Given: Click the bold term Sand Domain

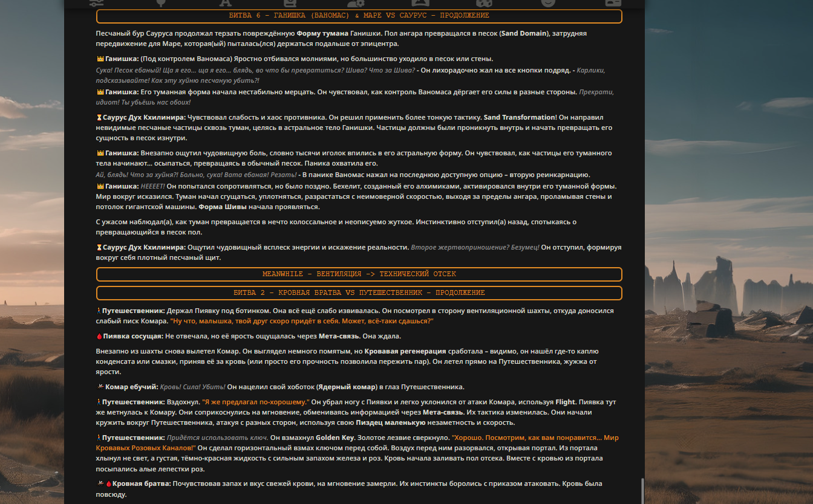Looking at the screenshot, I should click(524, 33).
